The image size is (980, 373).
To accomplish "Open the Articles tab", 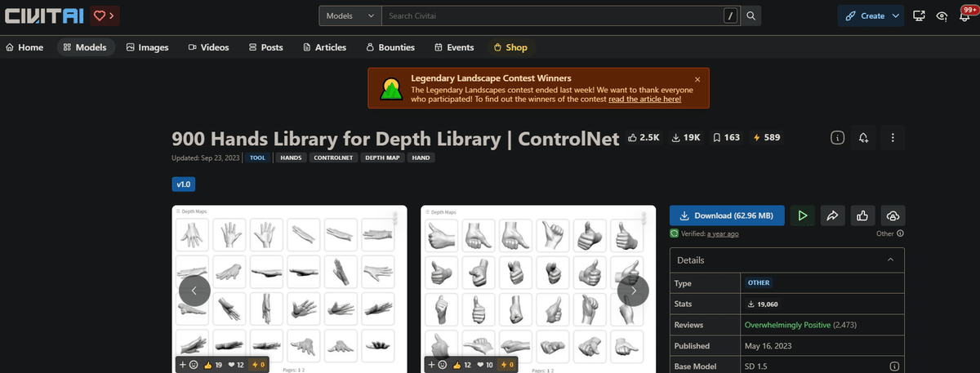I will click(x=324, y=47).
